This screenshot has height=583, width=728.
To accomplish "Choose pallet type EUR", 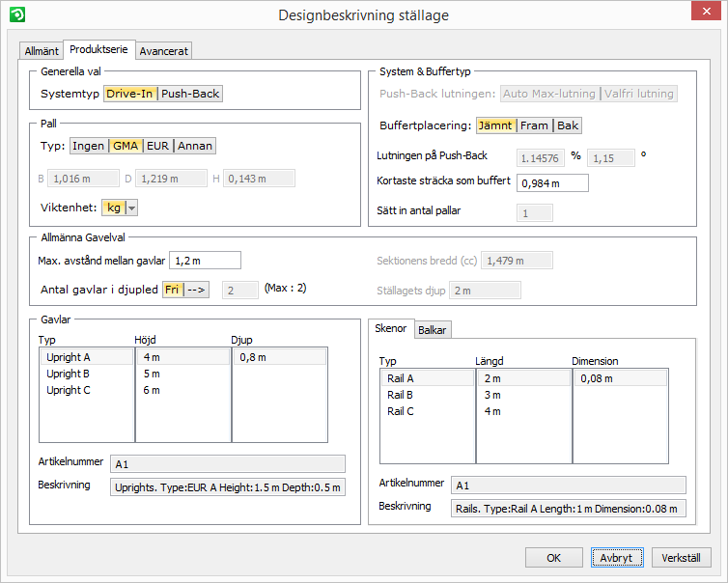I will (157, 146).
